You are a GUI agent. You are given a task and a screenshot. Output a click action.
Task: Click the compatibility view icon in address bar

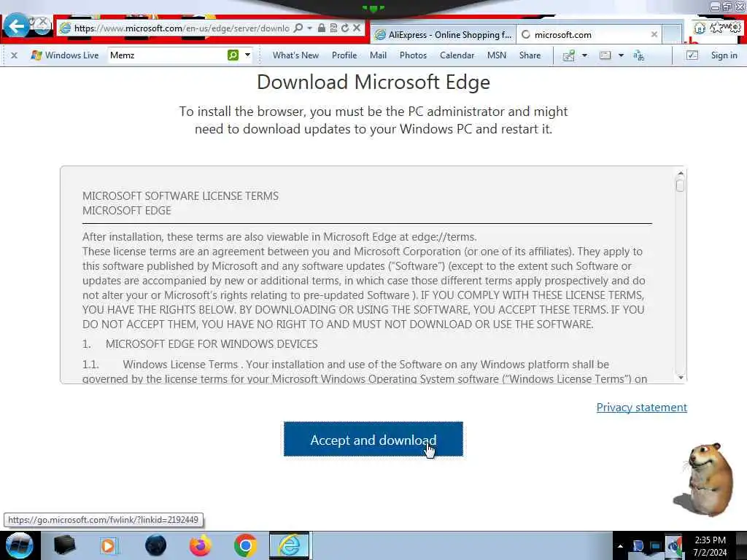coord(333,28)
